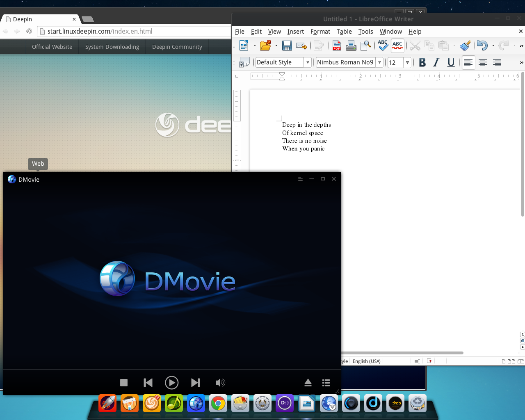This screenshot has height=420, width=525.
Task: Show more formatting toolbar buttons chevron
Action: tap(521, 62)
